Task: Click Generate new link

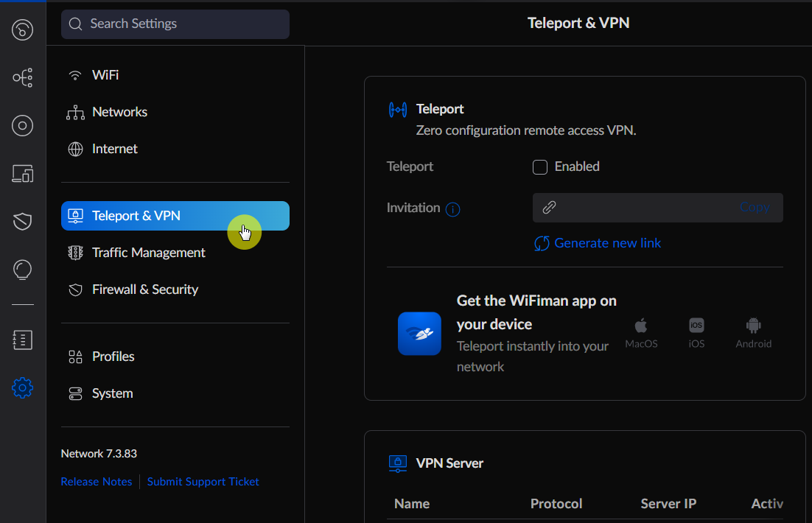Action: point(607,243)
